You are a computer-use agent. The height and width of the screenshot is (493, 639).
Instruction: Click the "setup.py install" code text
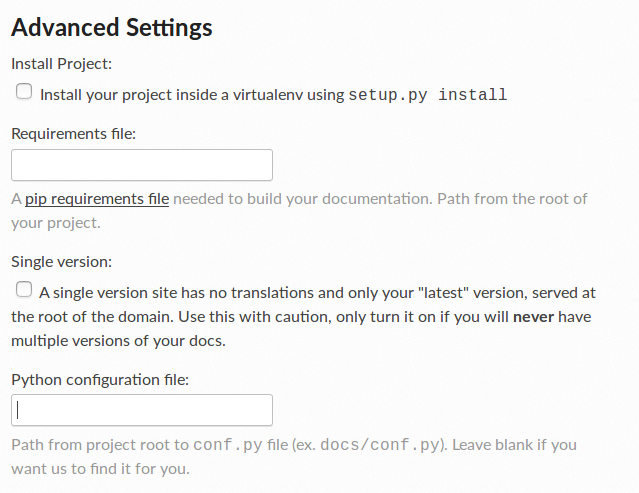(427, 95)
